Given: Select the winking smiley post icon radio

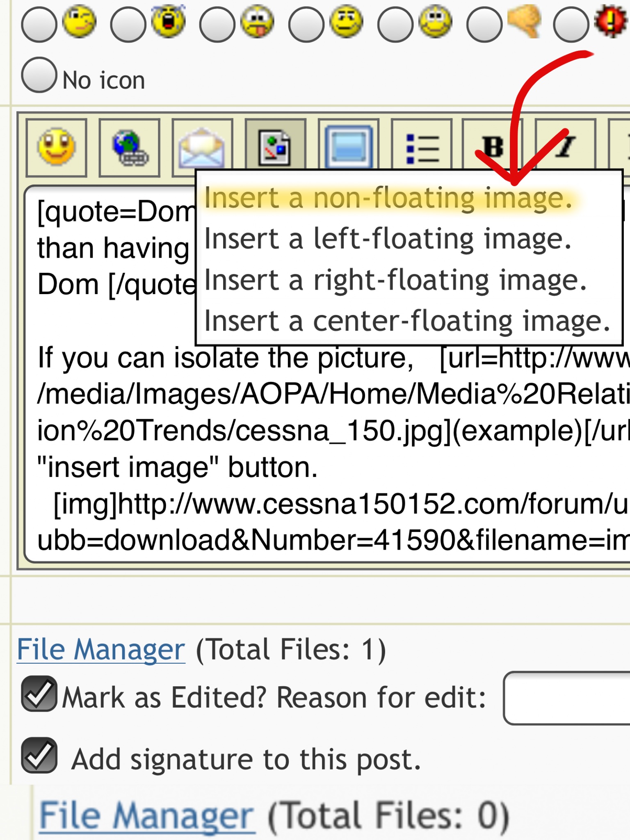Looking at the screenshot, I should coord(39,25).
